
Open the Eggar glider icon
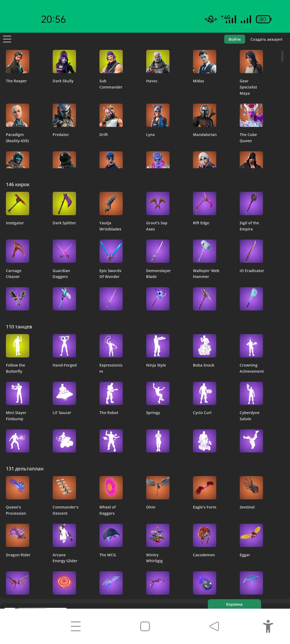[251, 535]
